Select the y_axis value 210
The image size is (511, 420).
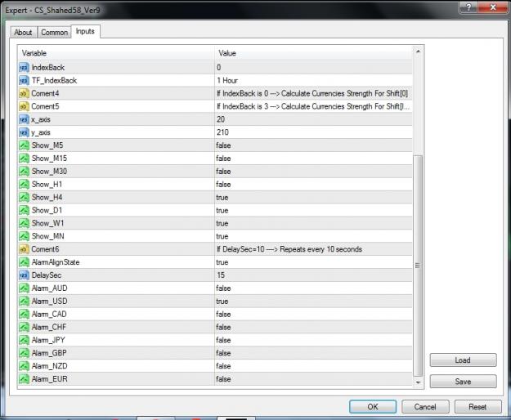coord(222,132)
